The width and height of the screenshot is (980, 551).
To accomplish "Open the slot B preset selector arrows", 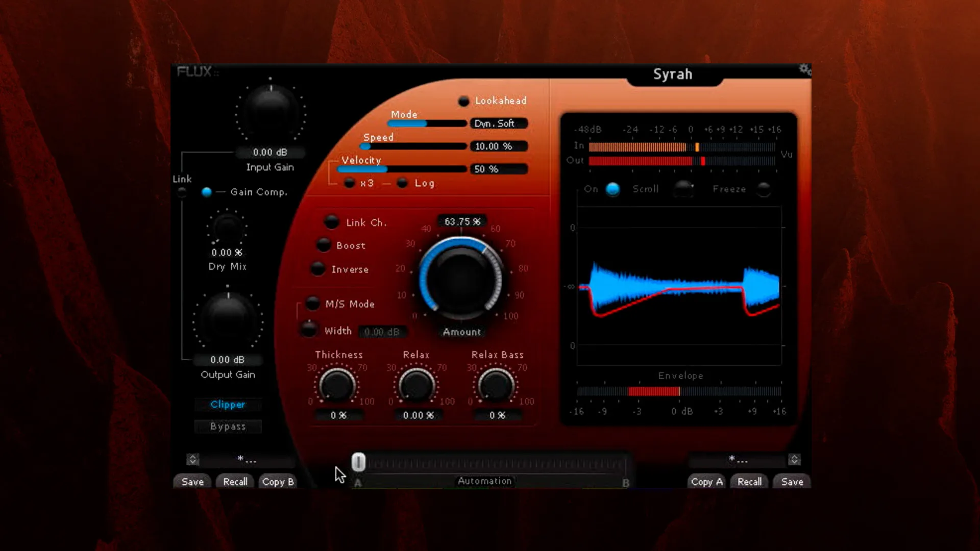I will tap(794, 459).
